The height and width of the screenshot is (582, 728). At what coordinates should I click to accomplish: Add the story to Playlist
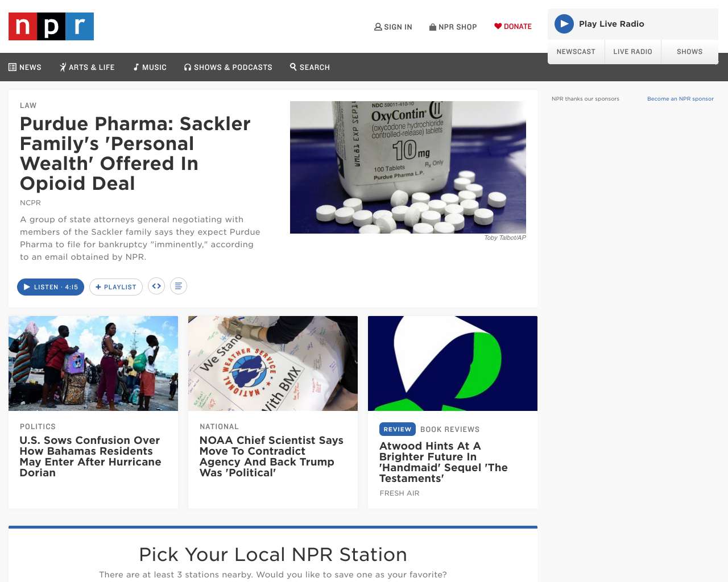pos(116,287)
